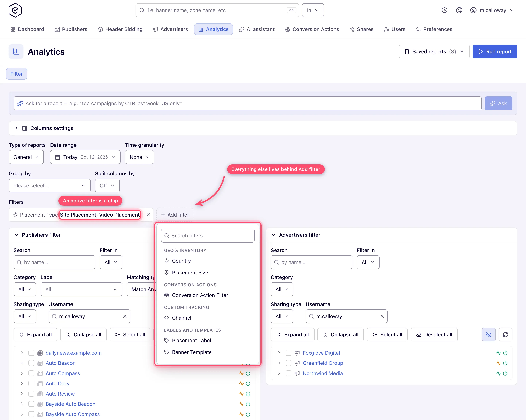The height and width of the screenshot is (420, 526).
Task: Open the Foxglove Digital advertiser link
Action: (321, 353)
